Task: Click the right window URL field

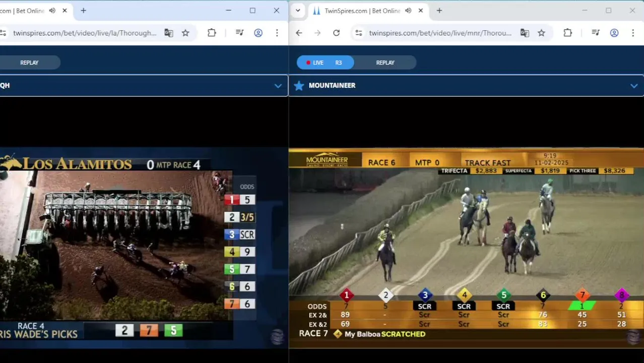Action: point(440,33)
